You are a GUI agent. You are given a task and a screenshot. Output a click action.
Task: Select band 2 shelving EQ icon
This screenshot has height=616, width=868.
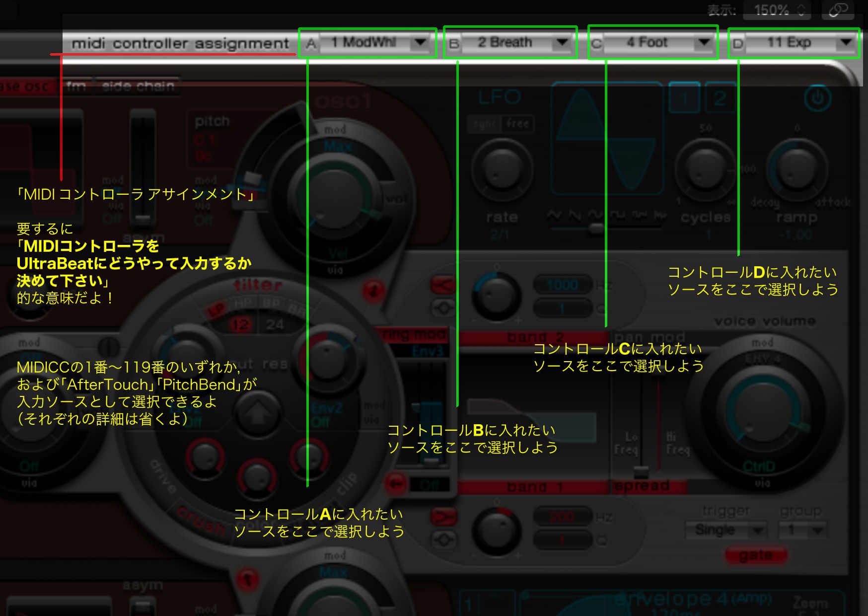(443, 285)
